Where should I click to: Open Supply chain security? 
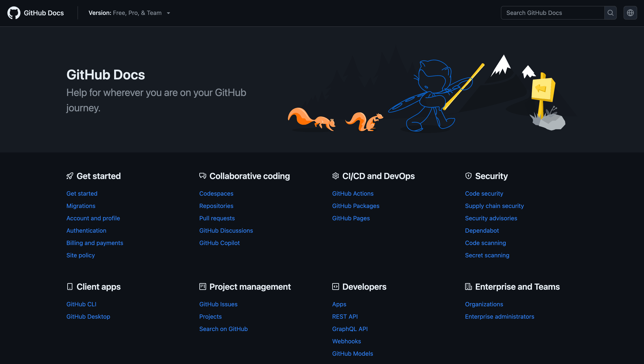pos(494,206)
